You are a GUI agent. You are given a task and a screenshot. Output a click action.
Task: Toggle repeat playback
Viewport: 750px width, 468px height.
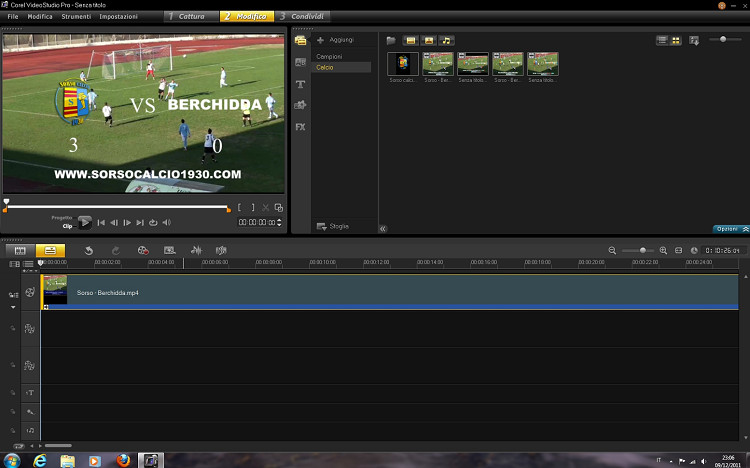[153, 223]
